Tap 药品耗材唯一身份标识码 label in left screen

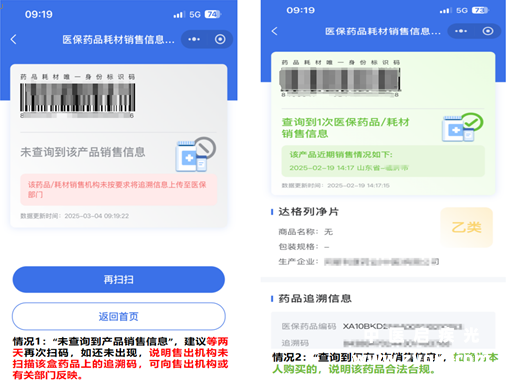(77, 77)
